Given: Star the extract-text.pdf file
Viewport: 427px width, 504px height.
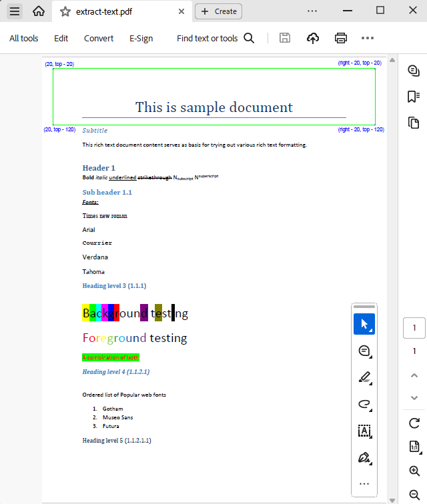Looking at the screenshot, I should tap(65, 11).
